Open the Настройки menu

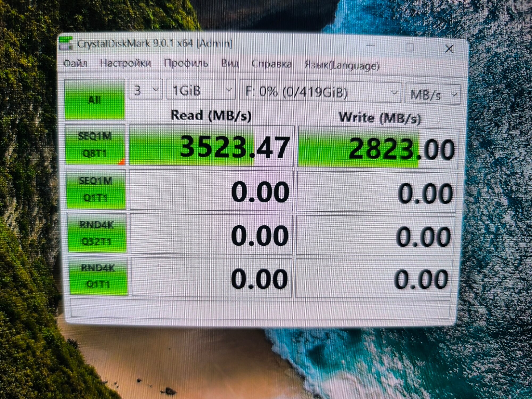125,63
